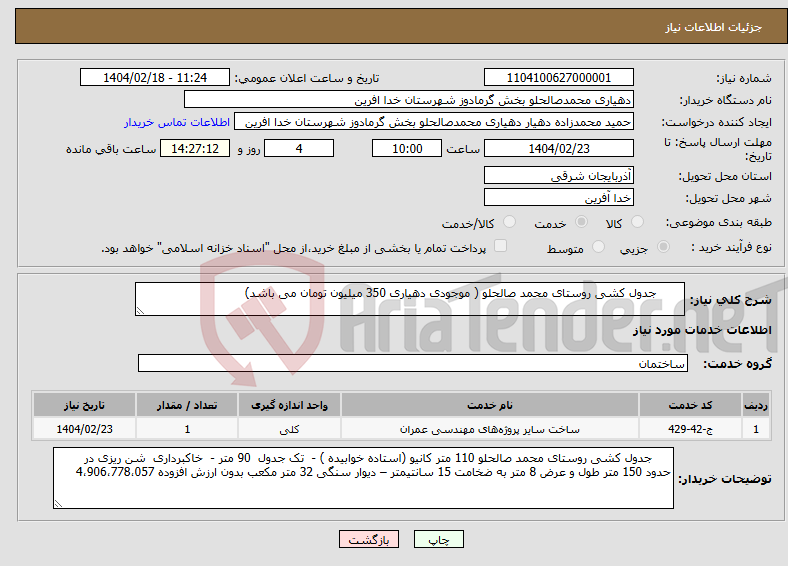
Task: Click the نام خدمت column header
Action: pos(490,405)
